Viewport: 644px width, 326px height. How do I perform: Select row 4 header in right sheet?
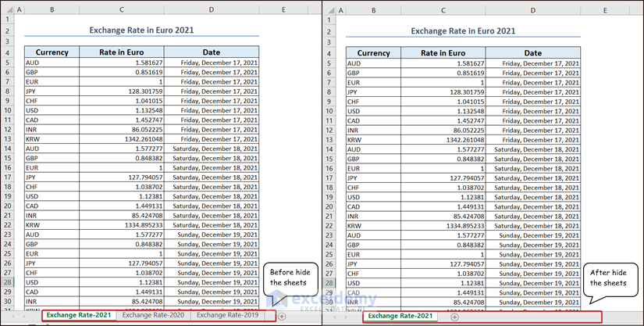pyautogui.click(x=329, y=53)
